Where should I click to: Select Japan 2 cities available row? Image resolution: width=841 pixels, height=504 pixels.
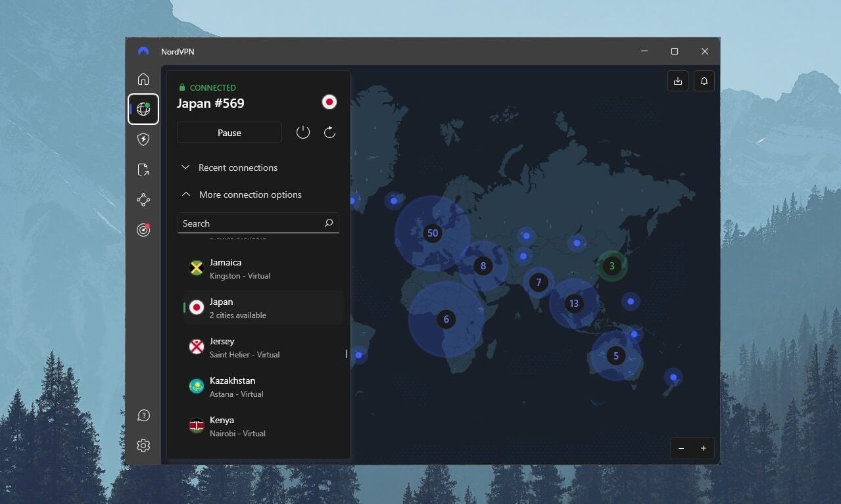(263, 308)
